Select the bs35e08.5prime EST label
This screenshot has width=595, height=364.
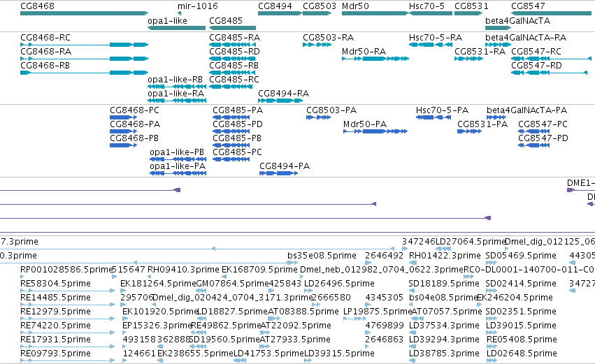(322, 256)
